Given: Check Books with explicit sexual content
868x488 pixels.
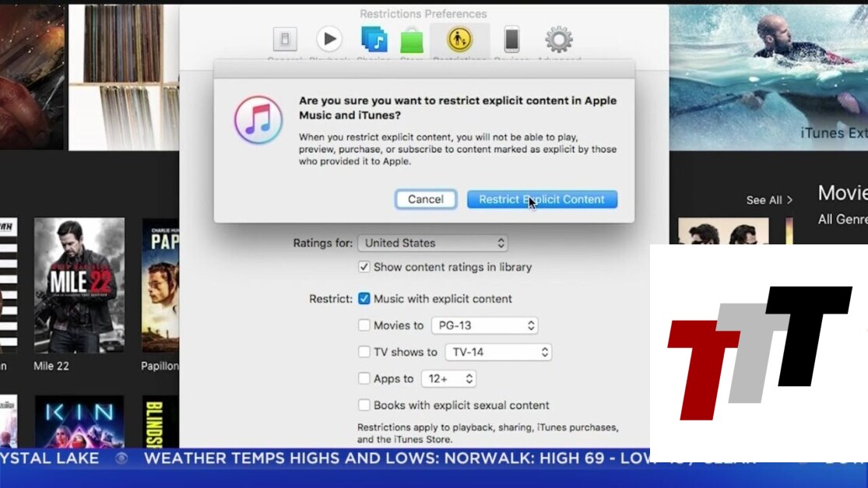Looking at the screenshot, I should pyautogui.click(x=364, y=405).
